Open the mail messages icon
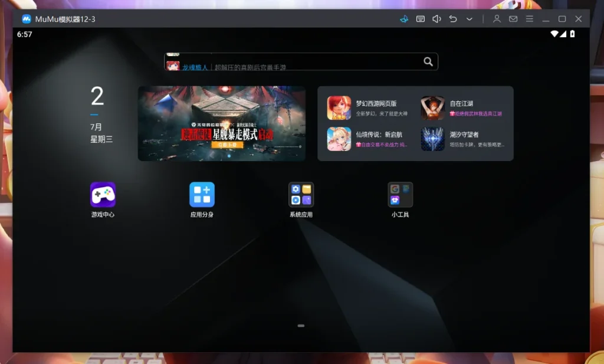 (513, 19)
